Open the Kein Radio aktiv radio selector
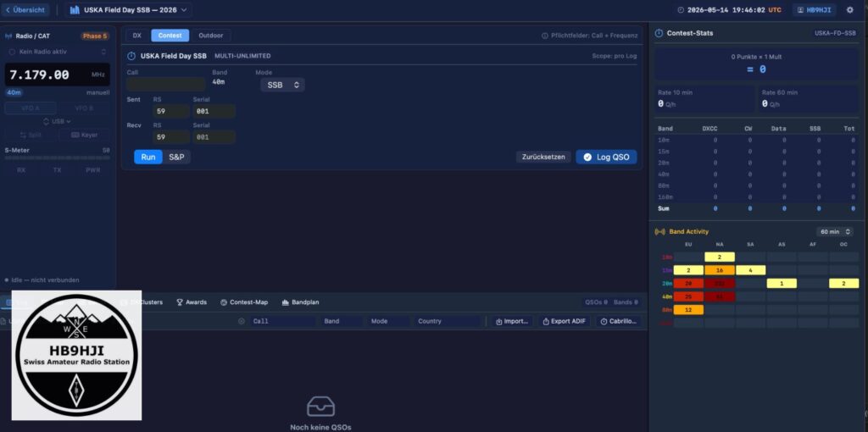Viewport: 868px width, 432px height. (x=58, y=52)
